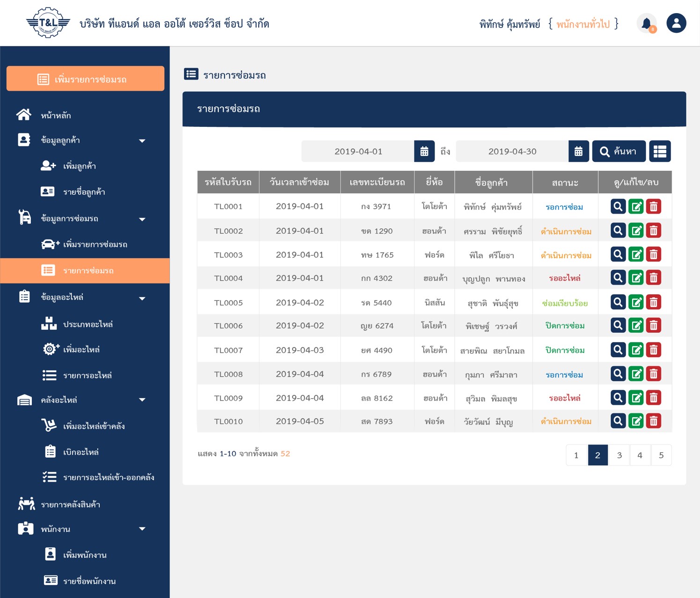
Task: Click the start date field 2019-04-01
Action: 358,151
